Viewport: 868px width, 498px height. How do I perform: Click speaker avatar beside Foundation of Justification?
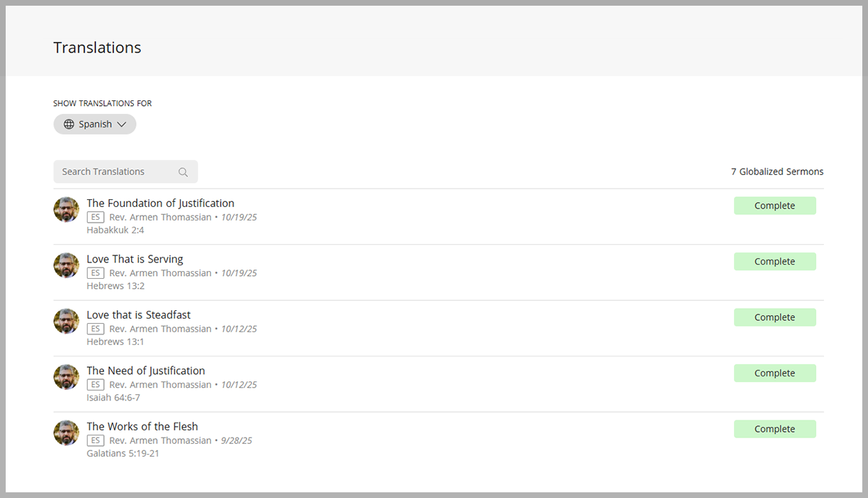[x=66, y=210]
